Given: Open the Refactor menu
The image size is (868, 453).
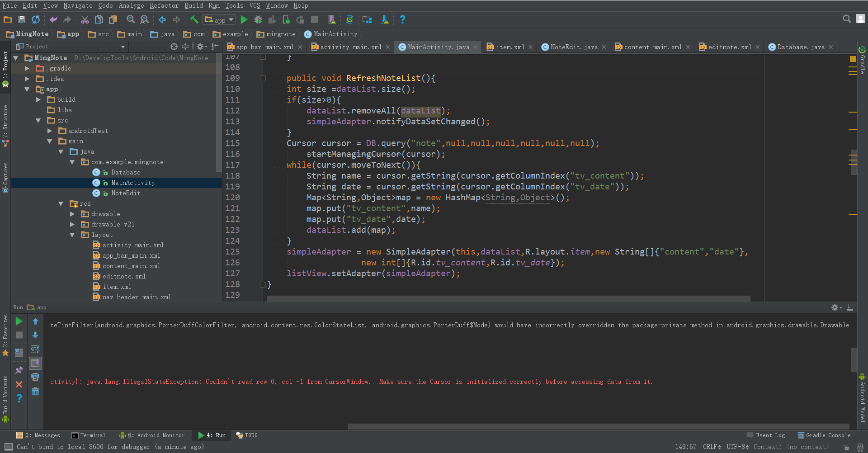Looking at the screenshot, I should [x=164, y=5].
